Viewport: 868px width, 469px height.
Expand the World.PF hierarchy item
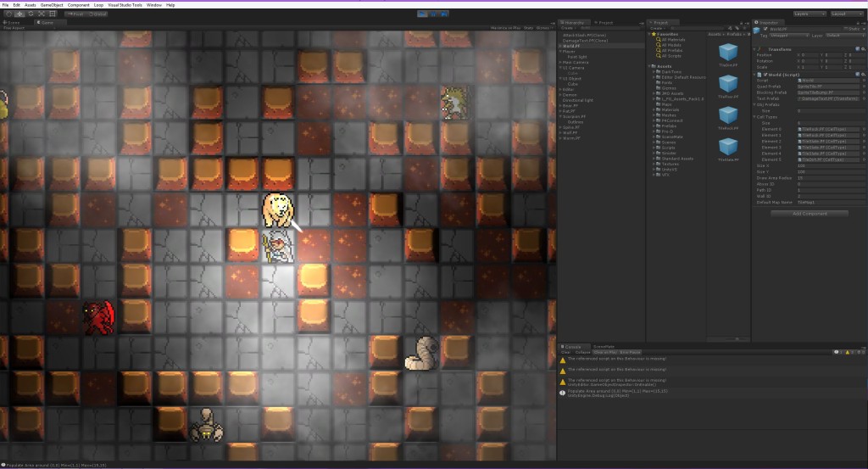560,46
